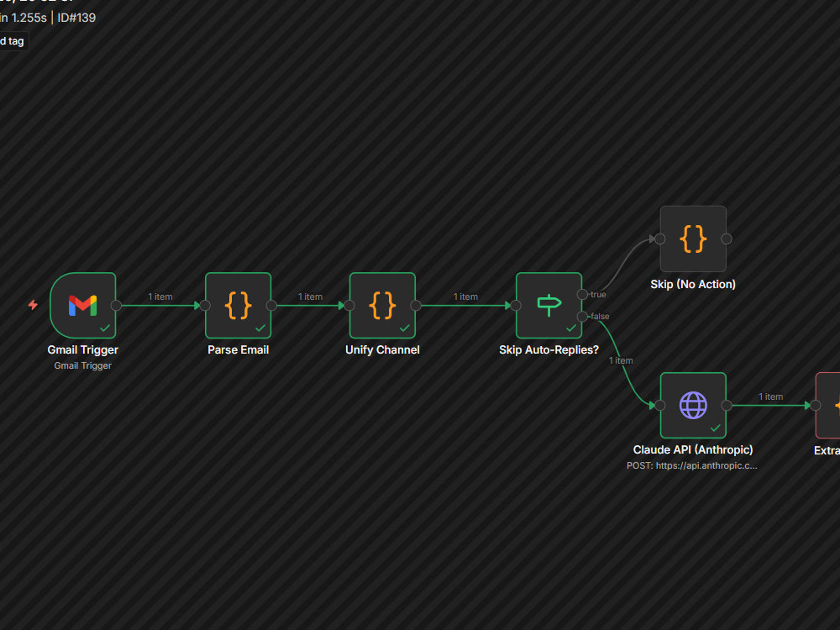Click the Claude API node input connector
840x630 pixels.
click(660, 406)
